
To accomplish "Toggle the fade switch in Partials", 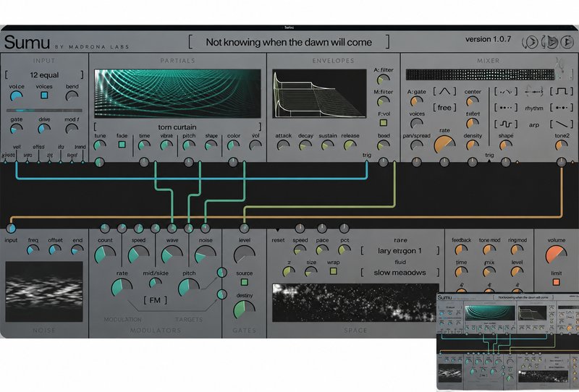I will [x=122, y=145].
